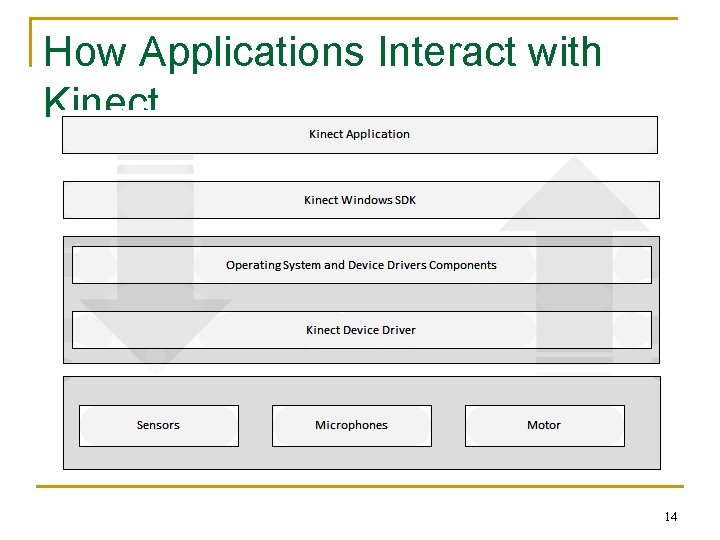Click the partly hidden 'Kinect' title word
720x540 pixels.
tap(101, 100)
